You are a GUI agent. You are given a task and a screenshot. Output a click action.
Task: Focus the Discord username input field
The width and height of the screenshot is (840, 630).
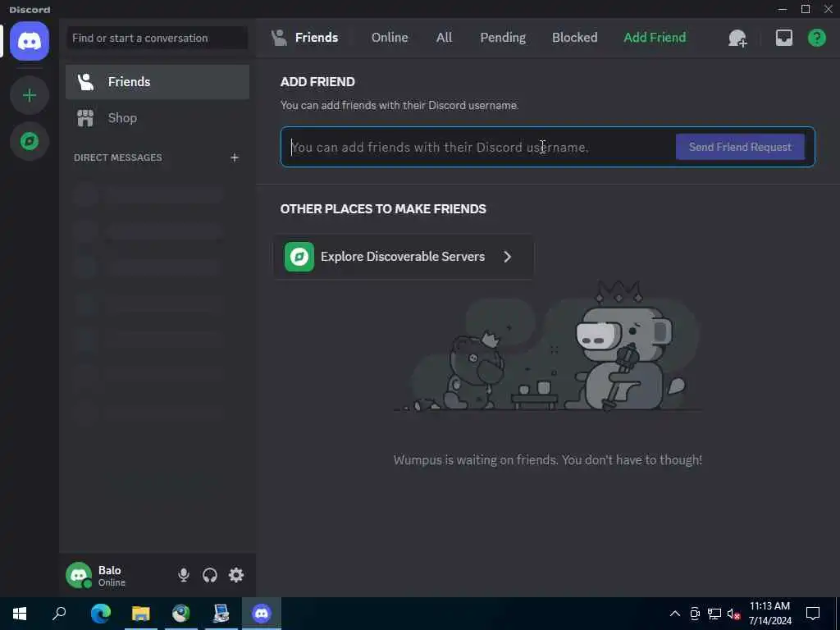[x=478, y=147]
